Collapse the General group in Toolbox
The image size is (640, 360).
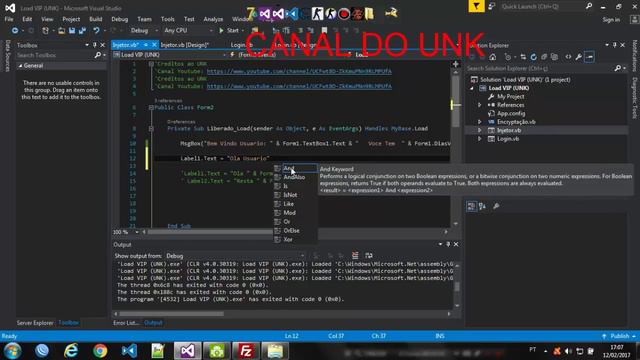[20, 66]
